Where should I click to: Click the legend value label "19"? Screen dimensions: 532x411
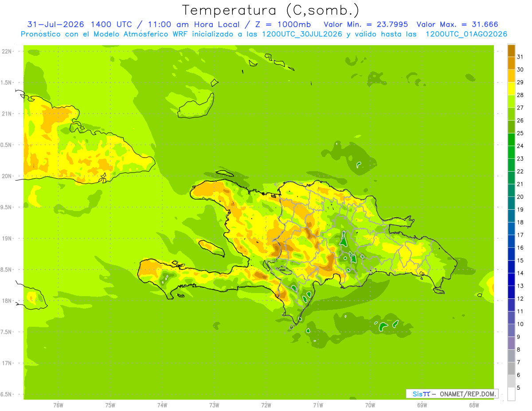(x=520, y=209)
